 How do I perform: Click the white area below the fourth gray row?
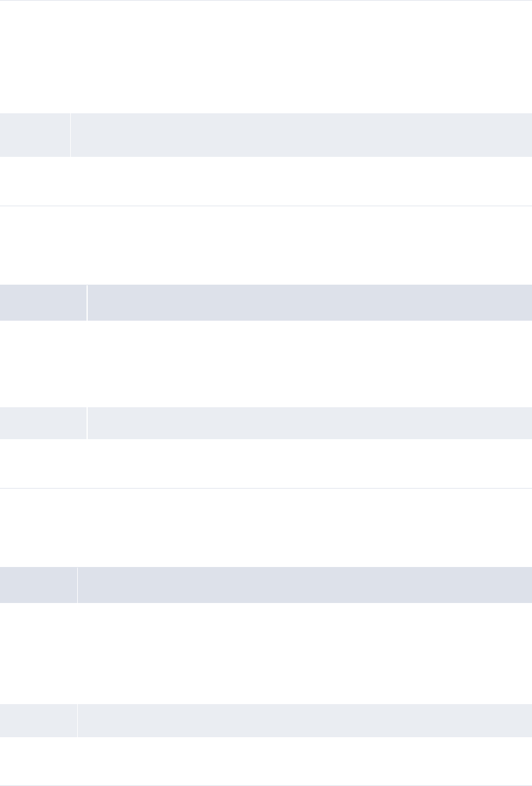pyautogui.click(x=266, y=653)
